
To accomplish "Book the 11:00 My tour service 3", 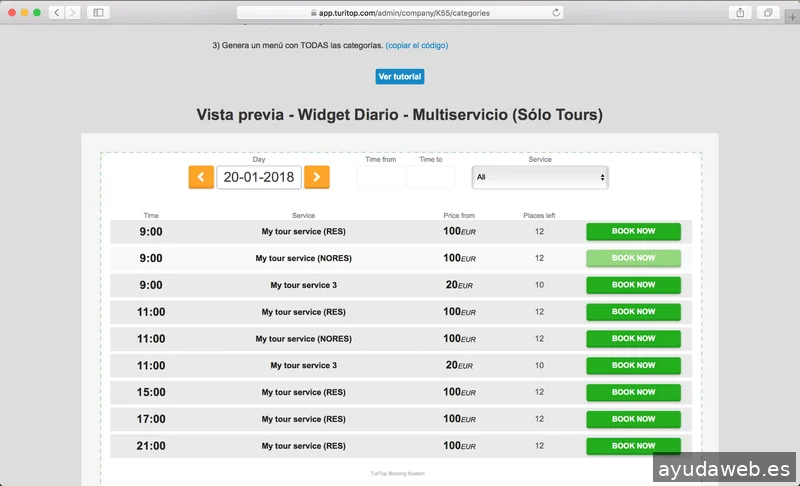I will point(633,366).
